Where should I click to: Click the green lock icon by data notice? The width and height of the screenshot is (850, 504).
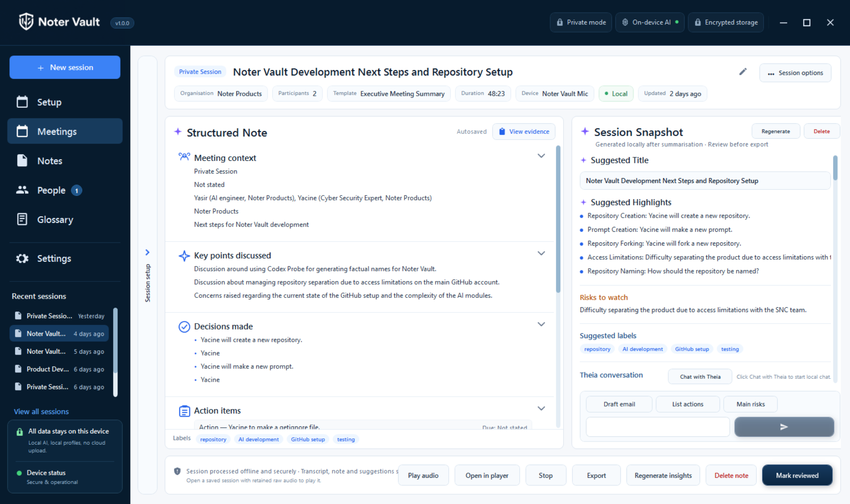pyautogui.click(x=20, y=432)
